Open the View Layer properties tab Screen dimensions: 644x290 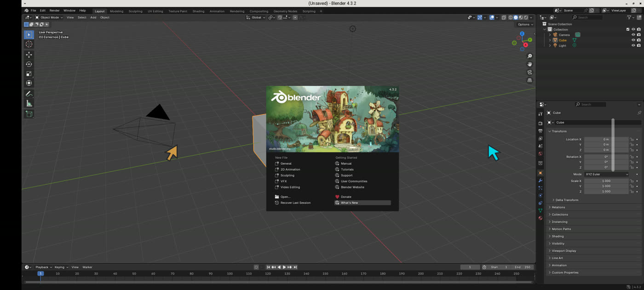tap(540, 139)
